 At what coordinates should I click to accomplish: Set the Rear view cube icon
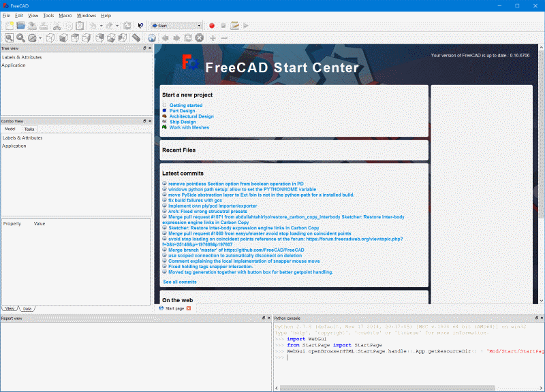click(99, 38)
